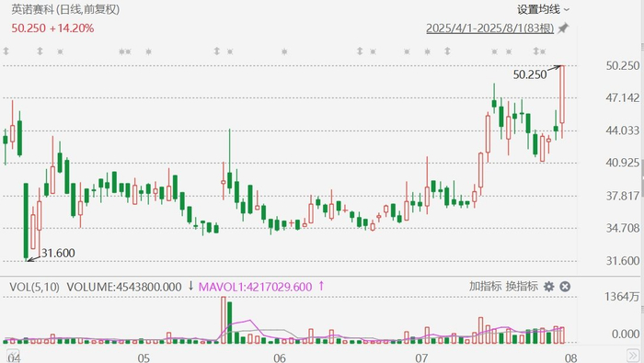Click the 英诺赛科 (日线,前复权) chart title
Screen dimensions: 644x363
click(x=65, y=9)
